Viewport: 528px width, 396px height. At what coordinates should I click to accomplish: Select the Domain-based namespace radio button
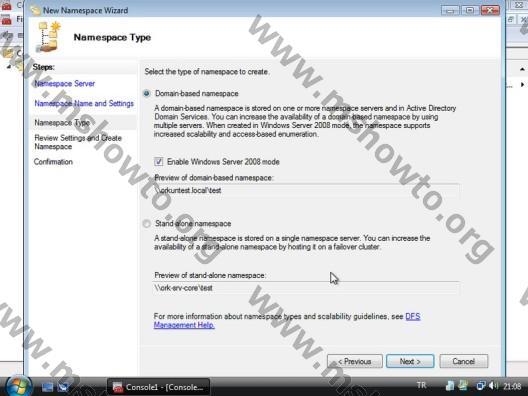(x=147, y=93)
